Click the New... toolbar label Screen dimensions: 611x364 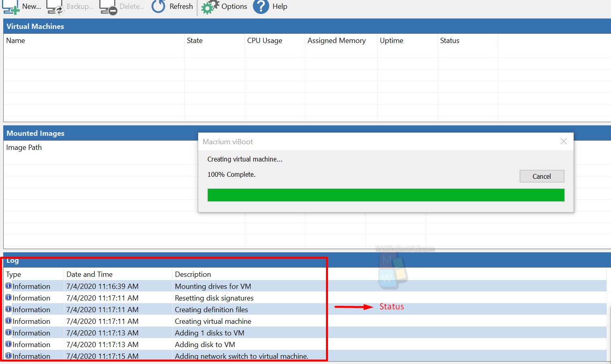tap(31, 6)
